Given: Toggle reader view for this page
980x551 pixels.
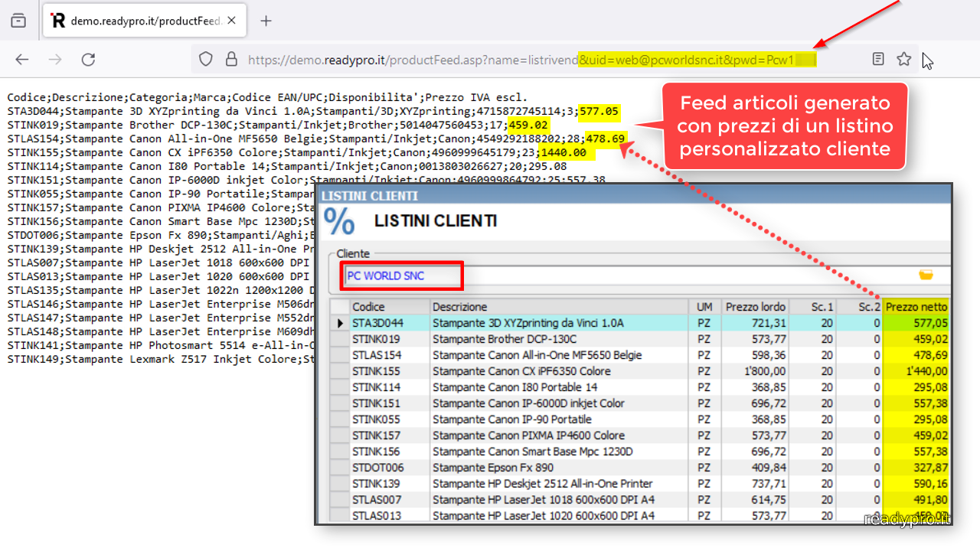Looking at the screenshot, I should [x=879, y=60].
